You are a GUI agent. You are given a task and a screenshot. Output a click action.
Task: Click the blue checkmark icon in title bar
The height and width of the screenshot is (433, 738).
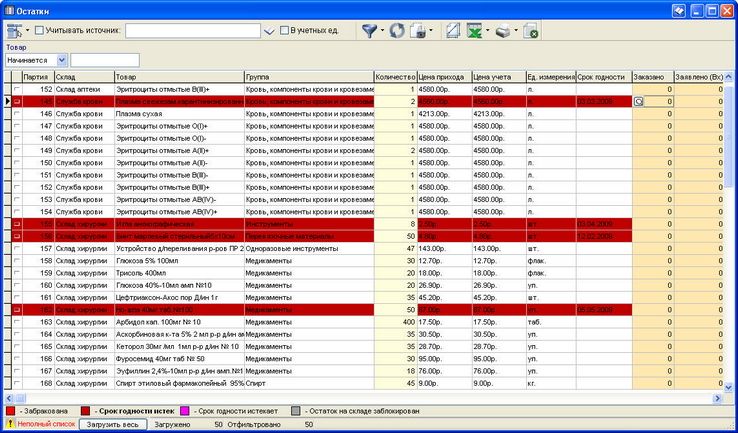[x=679, y=11]
